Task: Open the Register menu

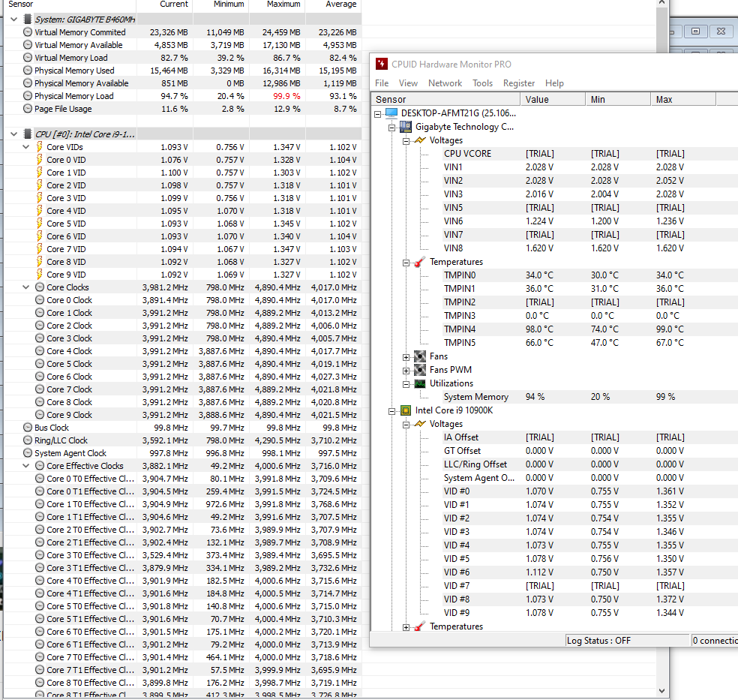Action: click(519, 83)
